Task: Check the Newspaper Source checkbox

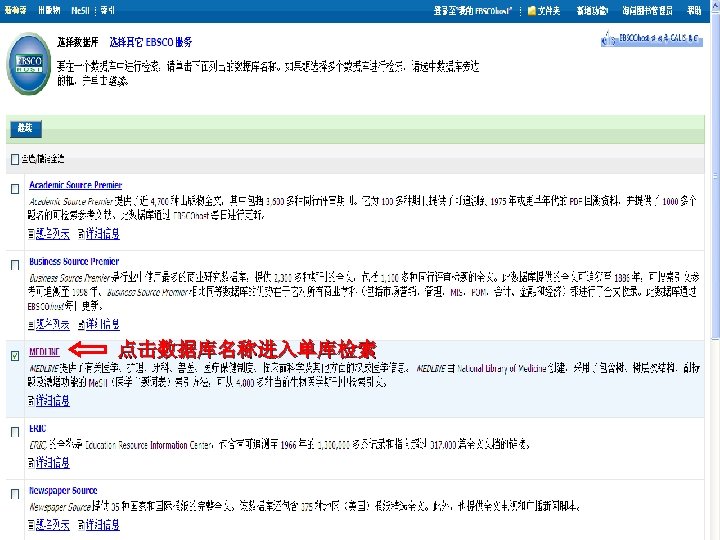Action: (15, 494)
